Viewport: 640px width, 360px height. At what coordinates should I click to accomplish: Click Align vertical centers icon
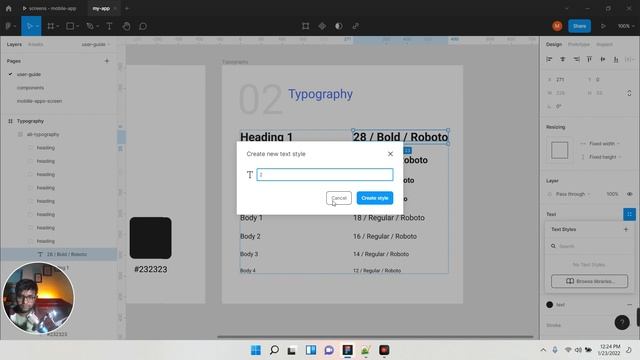point(602,60)
